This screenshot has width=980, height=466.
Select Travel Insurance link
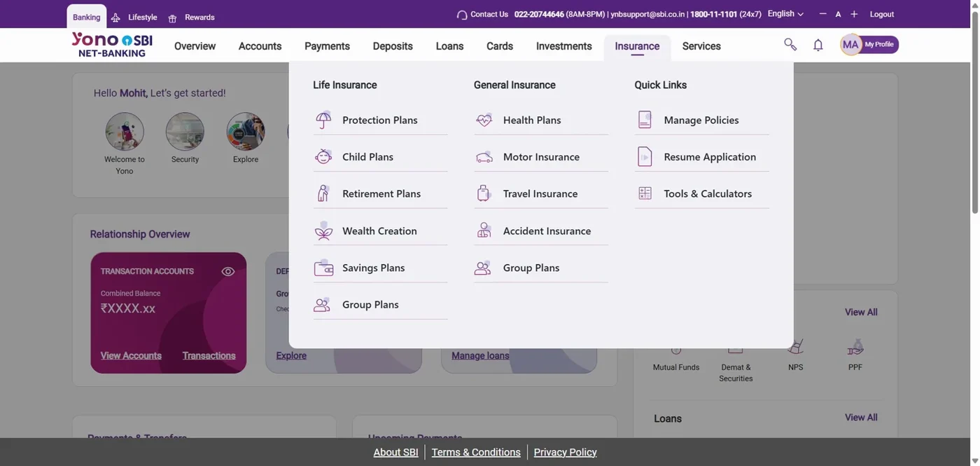(541, 194)
